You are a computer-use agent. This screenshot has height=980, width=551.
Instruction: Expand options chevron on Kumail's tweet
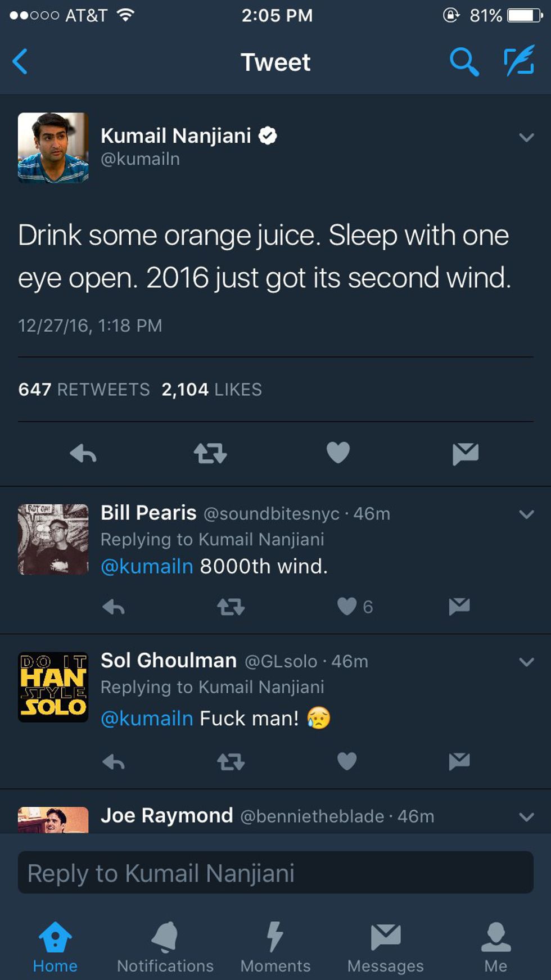tap(526, 137)
